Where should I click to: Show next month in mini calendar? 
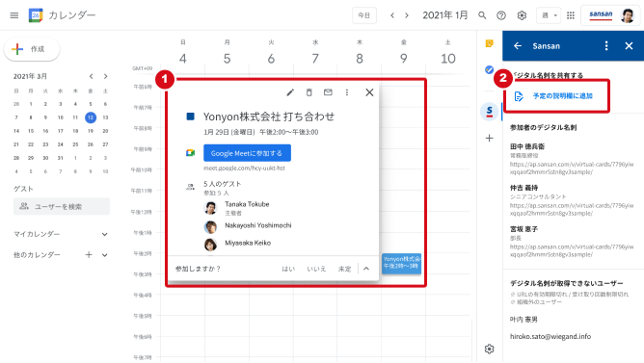tap(105, 76)
